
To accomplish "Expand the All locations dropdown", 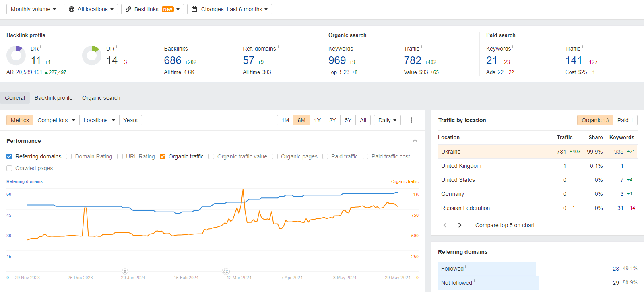I will [91, 9].
